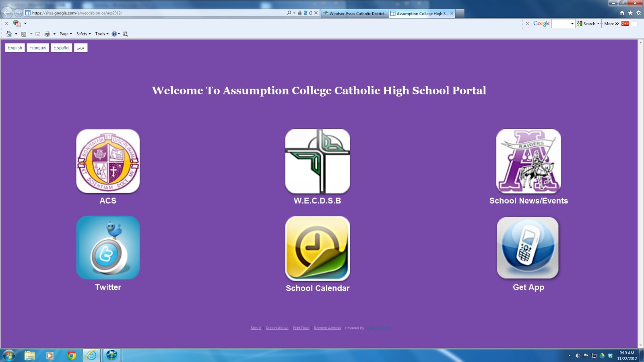Click the volume speaker tray icon
Image resolution: width=644 pixels, height=362 pixels.
(578, 356)
